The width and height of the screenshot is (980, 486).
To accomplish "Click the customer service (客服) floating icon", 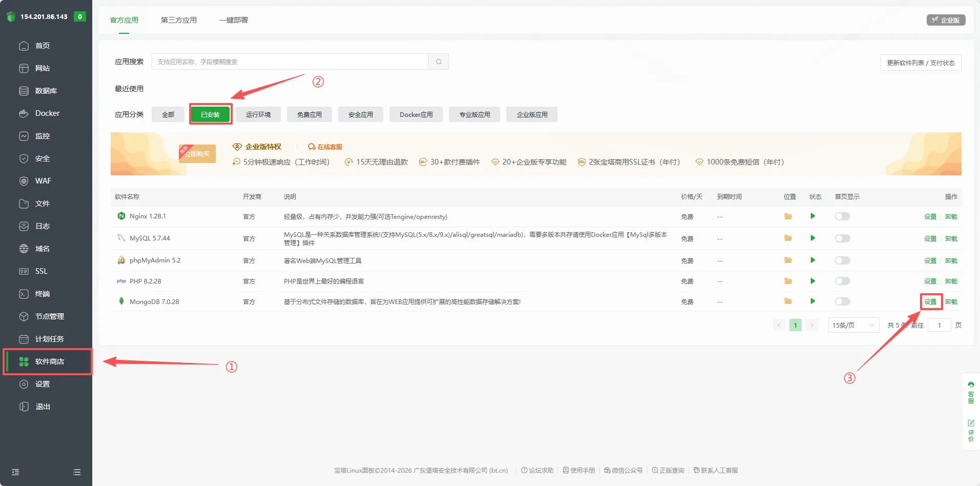I will [x=971, y=393].
